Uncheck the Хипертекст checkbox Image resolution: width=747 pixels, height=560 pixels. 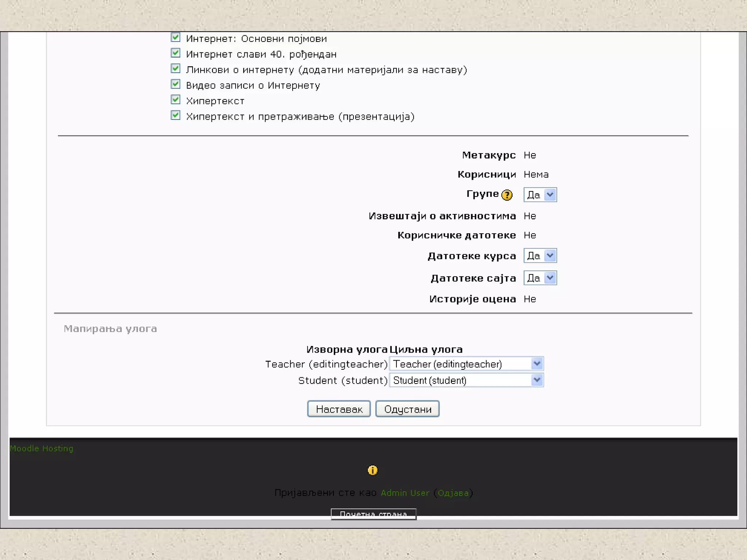(x=175, y=100)
